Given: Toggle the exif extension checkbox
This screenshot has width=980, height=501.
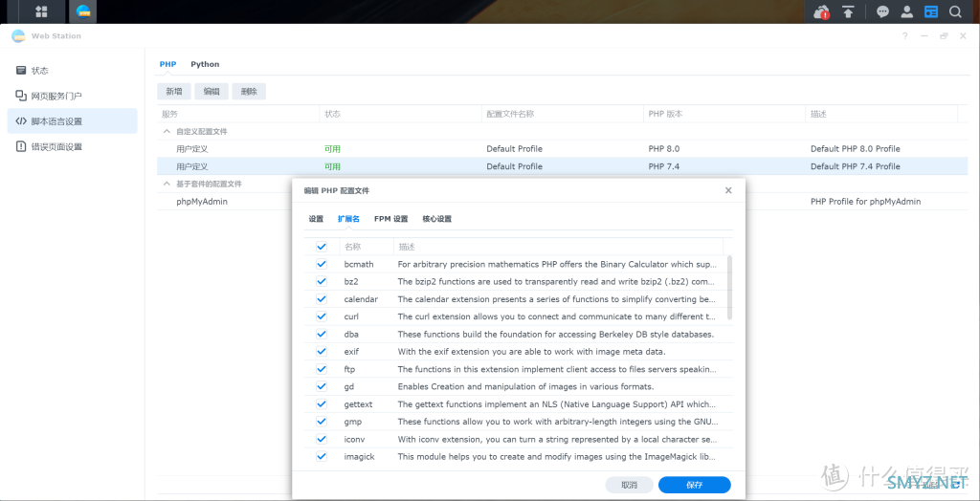Looking at the screenshot, I should pyautogui.click(x=322, y=352).
